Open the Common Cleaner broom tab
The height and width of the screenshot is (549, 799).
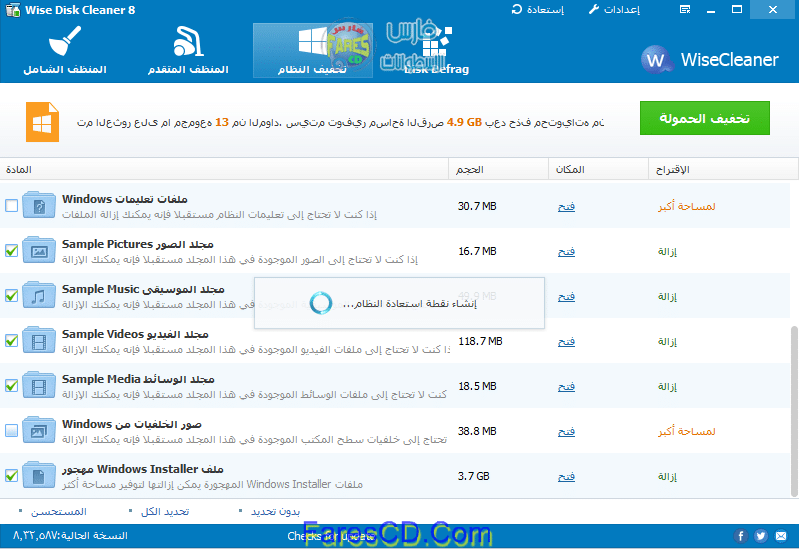pyautogui.click(x=65, y=50)
